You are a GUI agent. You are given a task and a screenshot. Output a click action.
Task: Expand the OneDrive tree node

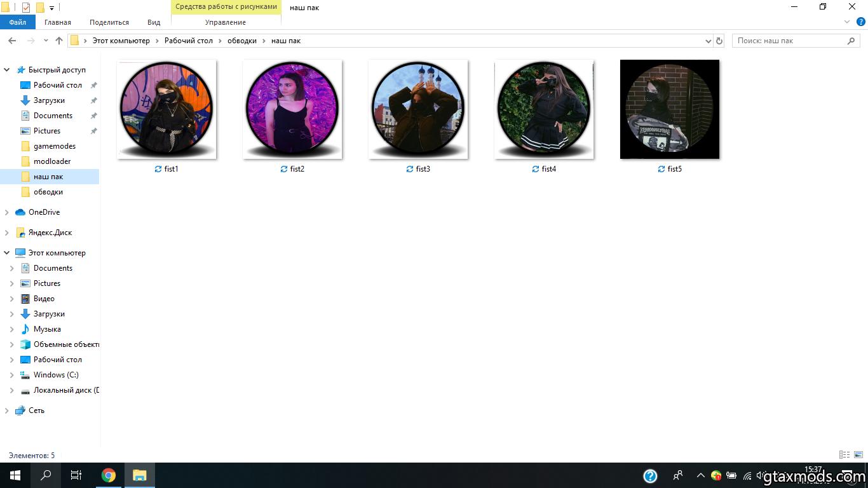(7, 212)
